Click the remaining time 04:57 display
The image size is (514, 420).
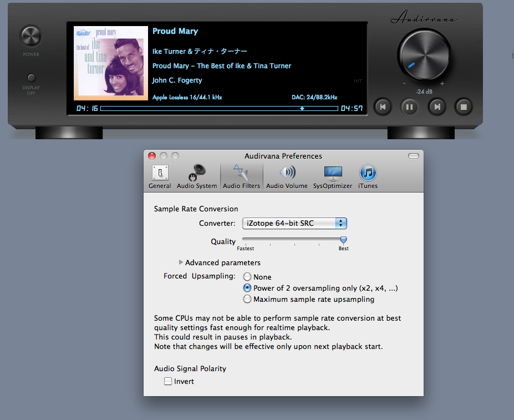(352, 108)
